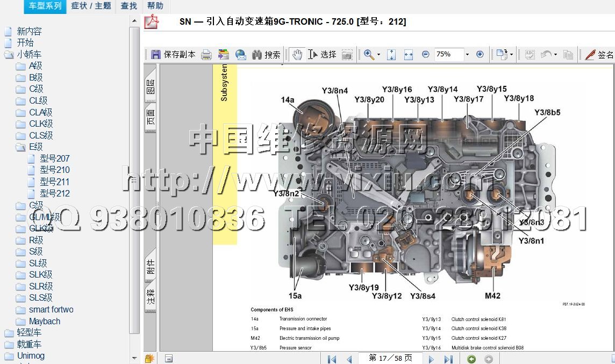Collapse the E级 folder in the tree
Viewport: 615px width, 364px height.
tap(20, 147)
